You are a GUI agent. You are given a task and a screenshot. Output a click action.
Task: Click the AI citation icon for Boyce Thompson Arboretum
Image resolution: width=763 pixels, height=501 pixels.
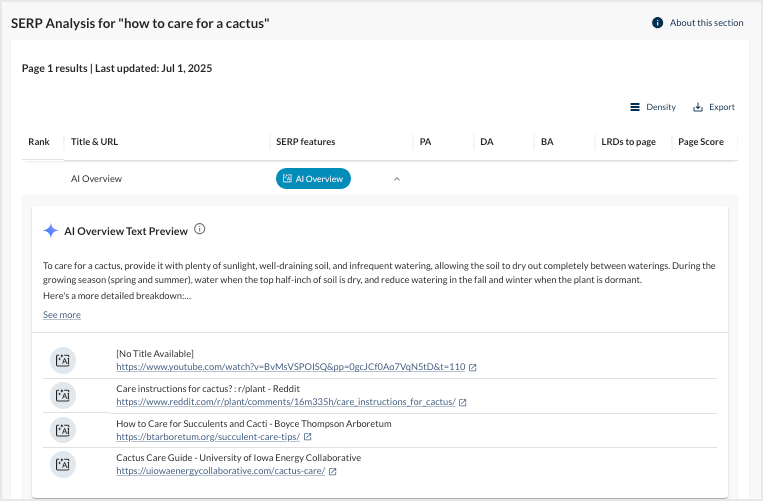(63, 430)
